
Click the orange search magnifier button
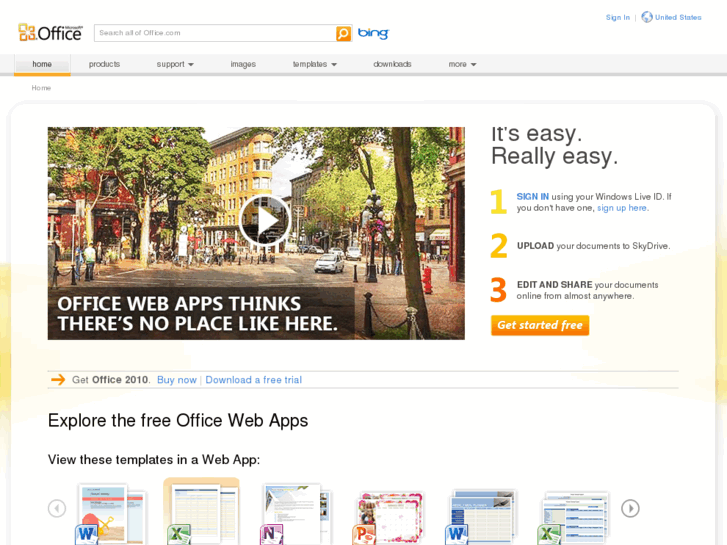coord(343,33)
